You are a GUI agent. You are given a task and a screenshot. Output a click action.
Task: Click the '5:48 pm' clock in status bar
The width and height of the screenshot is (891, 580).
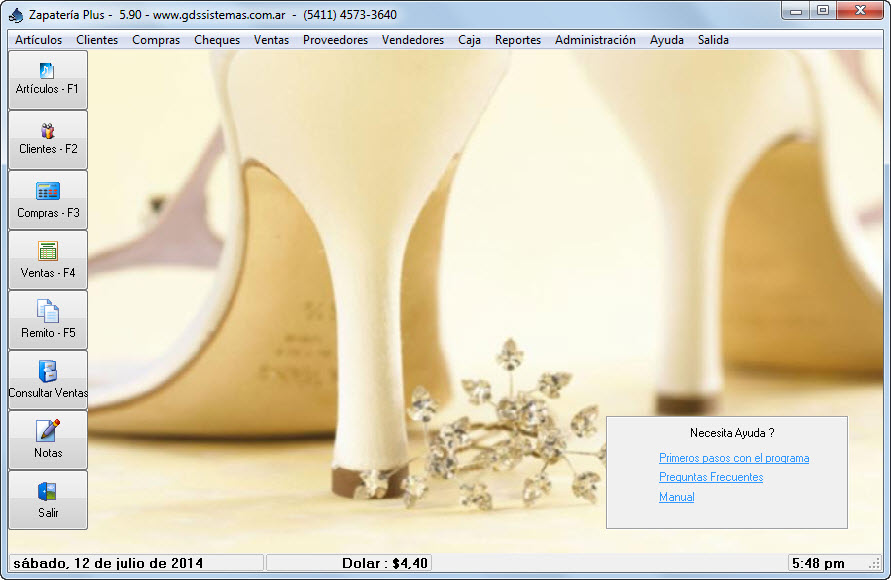[x=818, y=563]
